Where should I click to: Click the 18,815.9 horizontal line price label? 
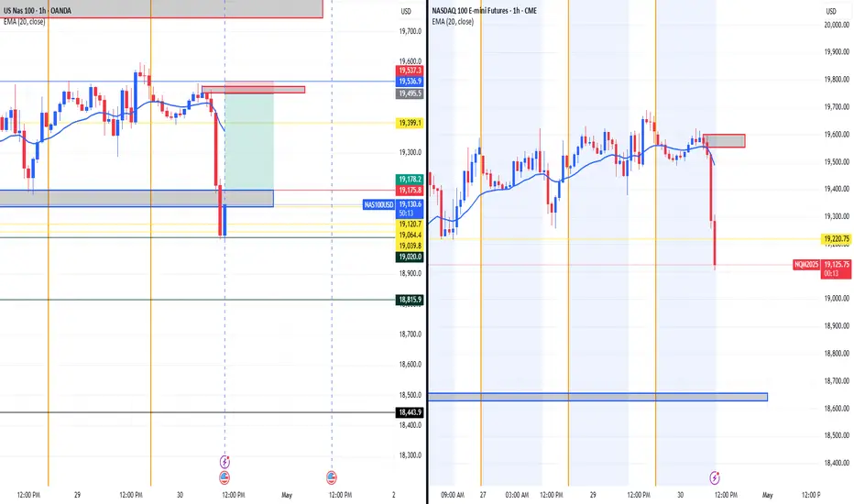tap(410, 300)
